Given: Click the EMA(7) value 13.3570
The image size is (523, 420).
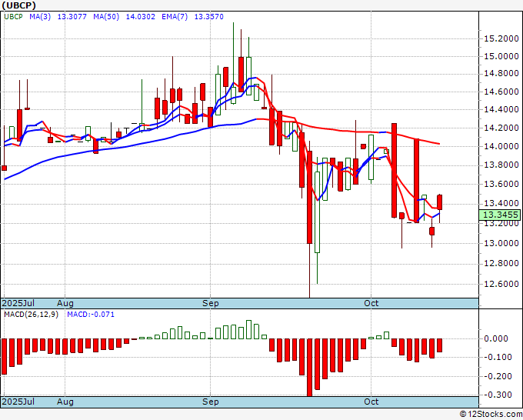Looking at the screenshot, I should pyautogui.click(x=208, y=17).
